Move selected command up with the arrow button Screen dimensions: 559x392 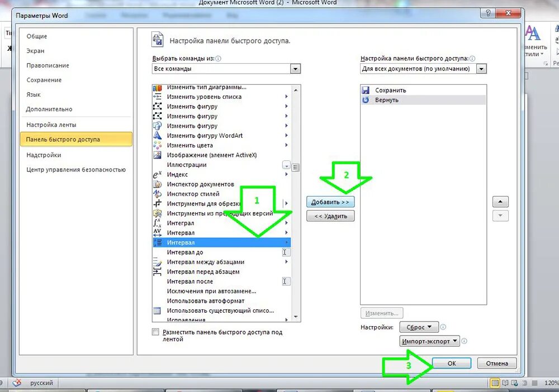point(500,202)
